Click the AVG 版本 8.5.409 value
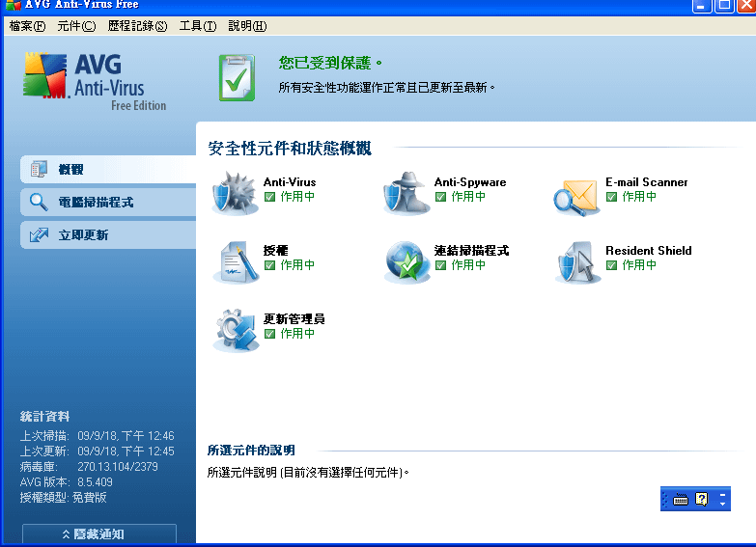The height and width of the screenshot is (547, 756). tap(95, 482)
